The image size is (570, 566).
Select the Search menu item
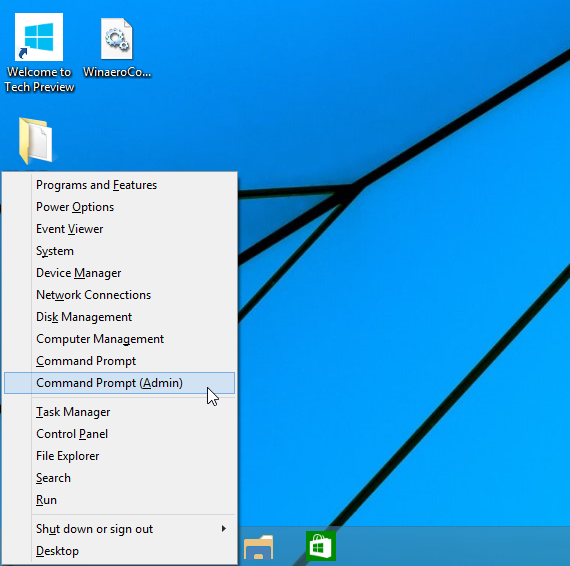click(119, 478)
